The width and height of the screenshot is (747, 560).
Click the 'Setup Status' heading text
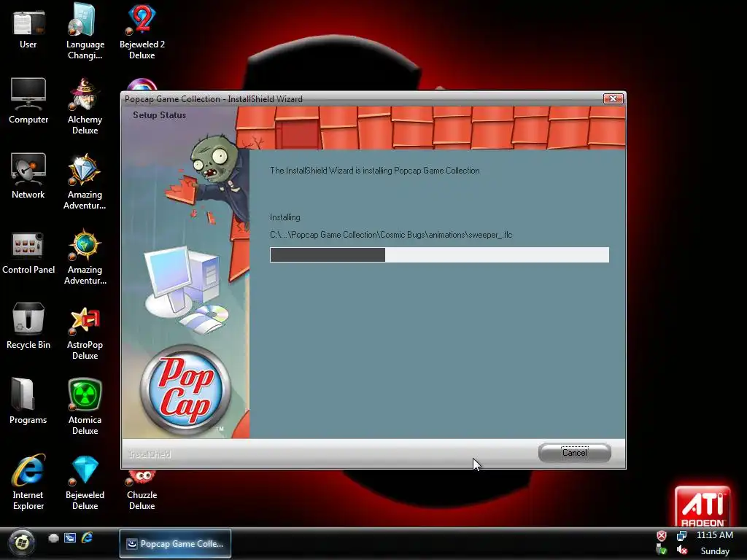[x=159, y=115]
